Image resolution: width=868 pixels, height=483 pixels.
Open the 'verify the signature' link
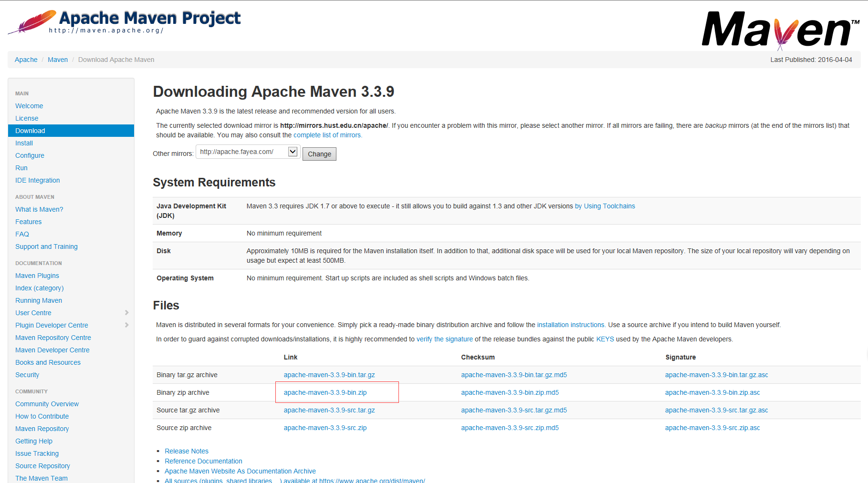[445, 339]
